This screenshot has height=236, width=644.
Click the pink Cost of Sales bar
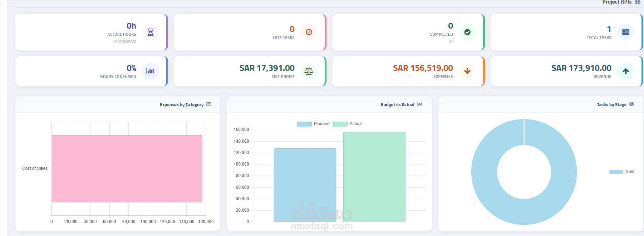[127, 169]
